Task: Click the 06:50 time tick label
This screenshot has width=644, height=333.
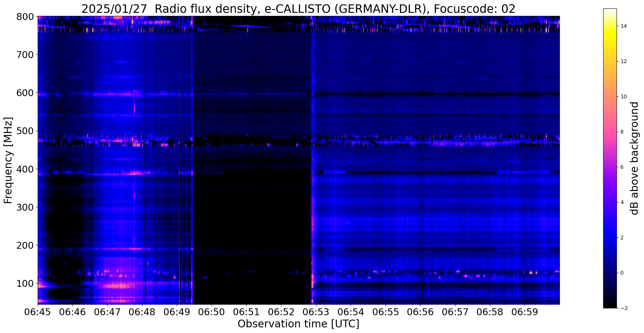Action: coord(212,312)
